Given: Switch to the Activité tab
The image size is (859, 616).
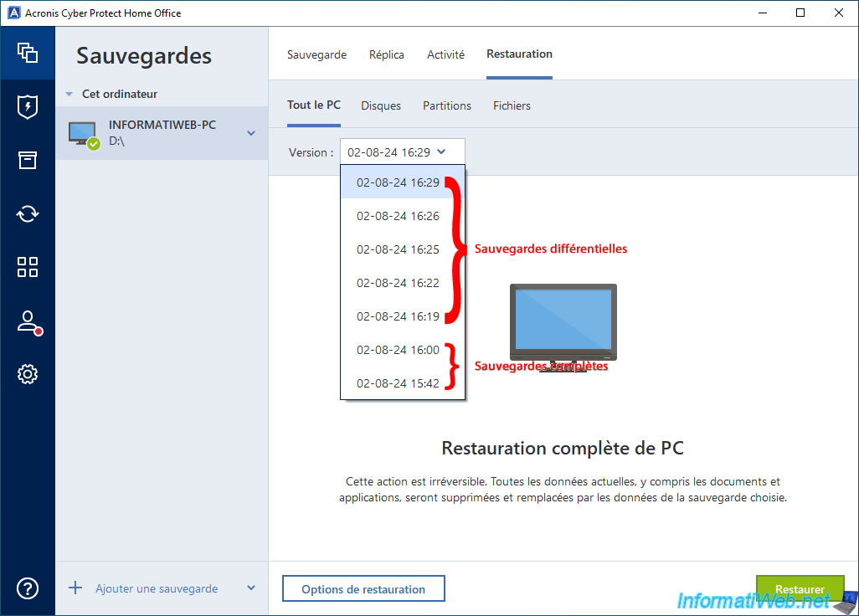Looking at the screenshot, I should click(445, 54).
